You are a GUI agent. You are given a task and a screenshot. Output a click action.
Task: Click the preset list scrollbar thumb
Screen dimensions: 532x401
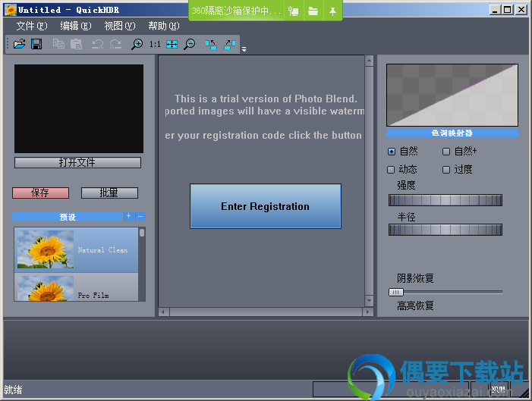point(142,233)
